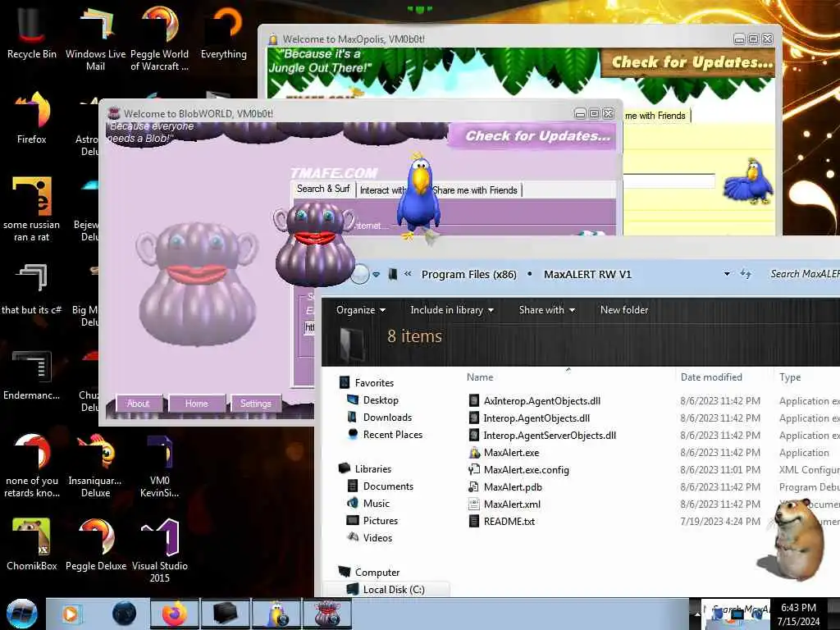Screen dimensions: 840x630
Task: Switch to MaxOpolis bird taskbar button
Action: [x=277, y=614]
